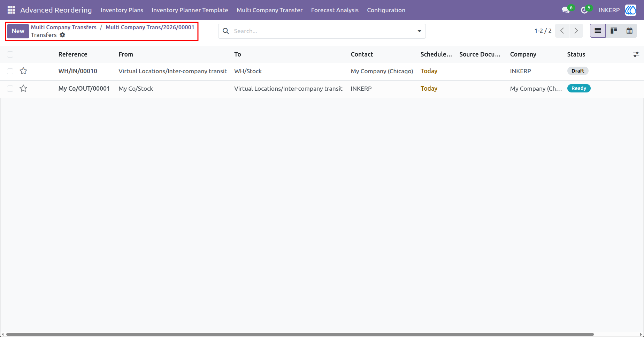Click the Advanced Reordering app title

[56, 10]
